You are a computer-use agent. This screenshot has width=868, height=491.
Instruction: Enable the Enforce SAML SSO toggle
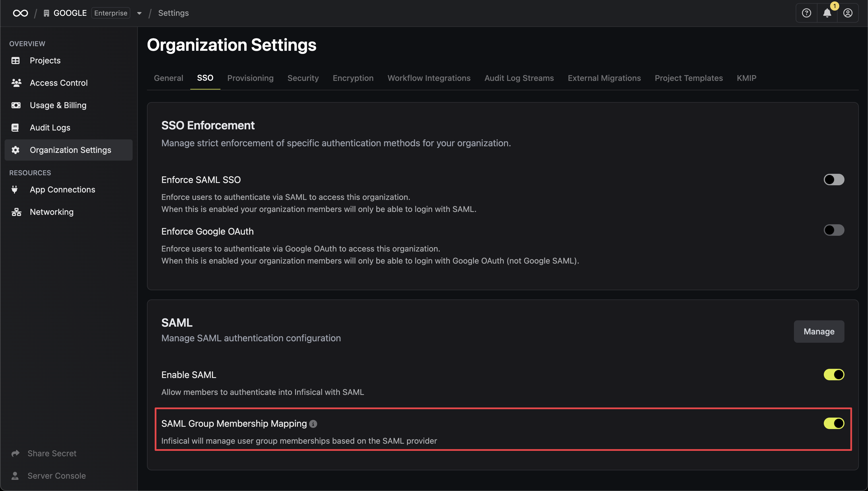(834, 180)
